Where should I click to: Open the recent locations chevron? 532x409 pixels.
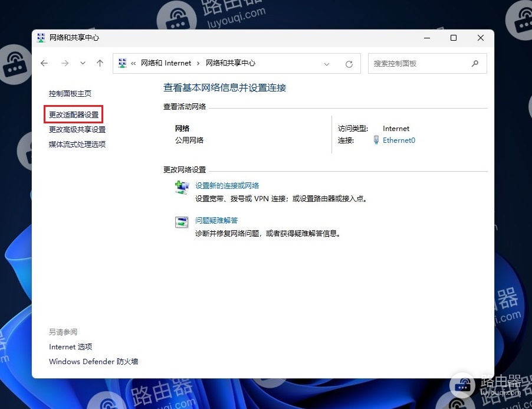83,63
